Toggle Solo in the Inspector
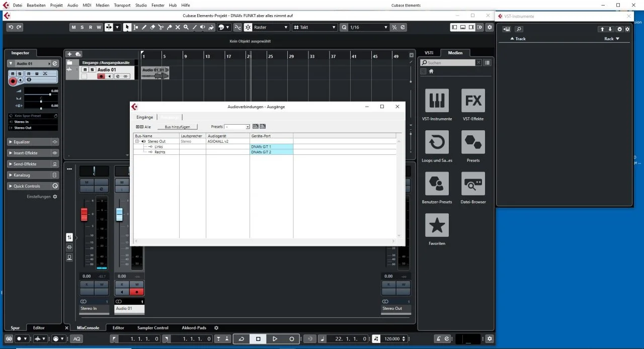This screenshot has height=349, width=644. pyautogui.click(x=20, y=73)
